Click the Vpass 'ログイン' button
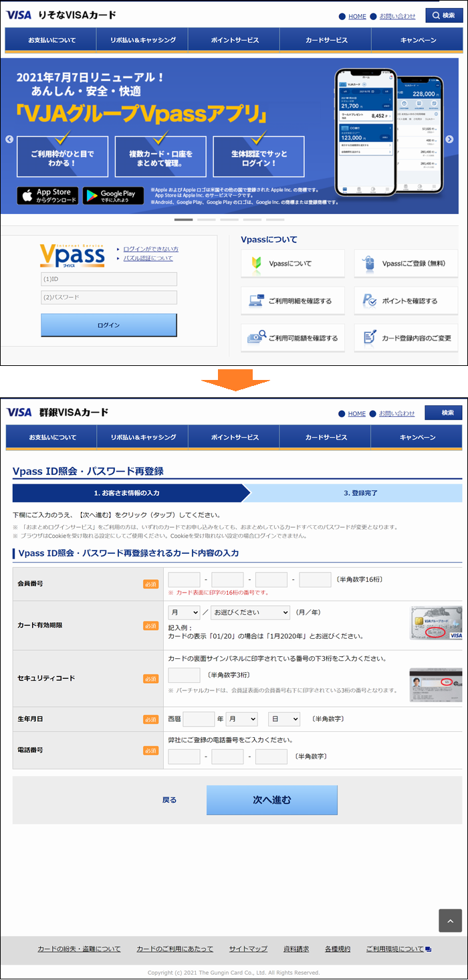 (109, 325)
